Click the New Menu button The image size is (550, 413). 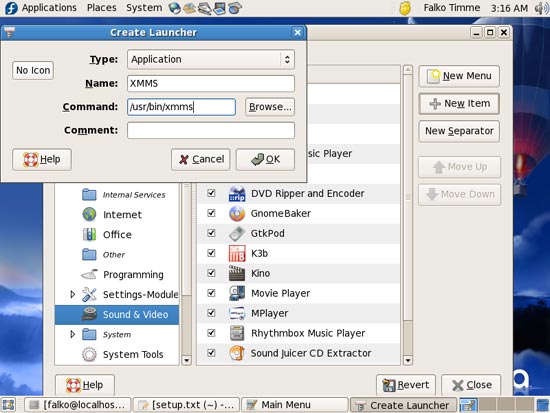tap(459, 76)
